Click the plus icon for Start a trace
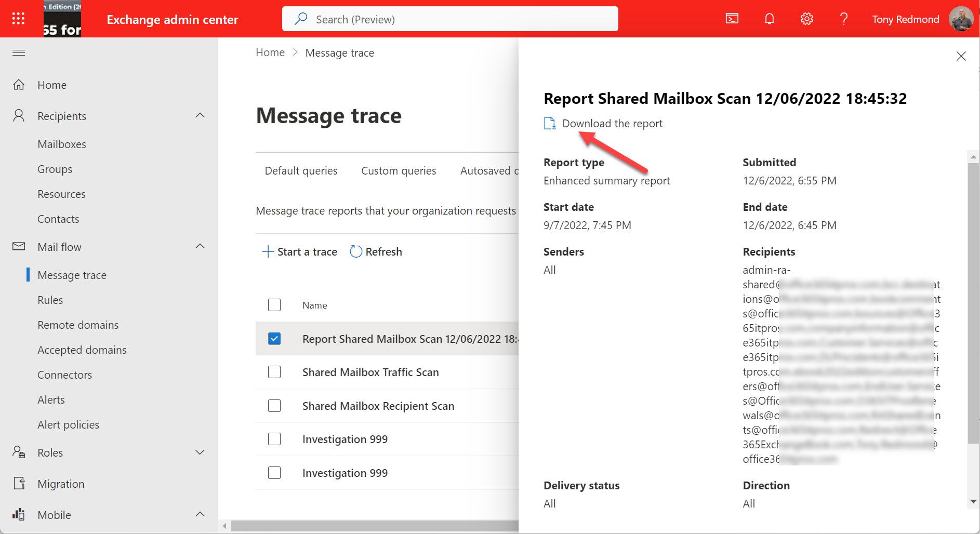Screen dimensions: 980x534 coord(268,252)
